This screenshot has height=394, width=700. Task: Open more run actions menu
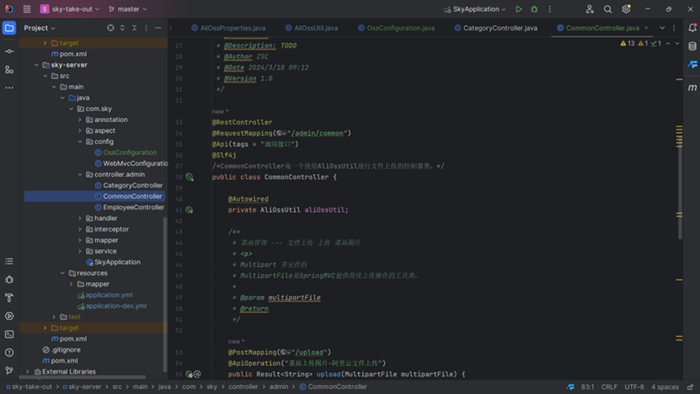[x=550, y=9]
